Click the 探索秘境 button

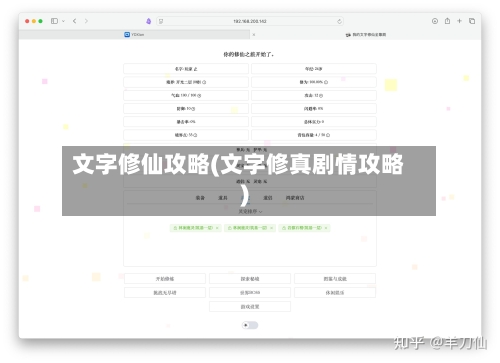250,279
